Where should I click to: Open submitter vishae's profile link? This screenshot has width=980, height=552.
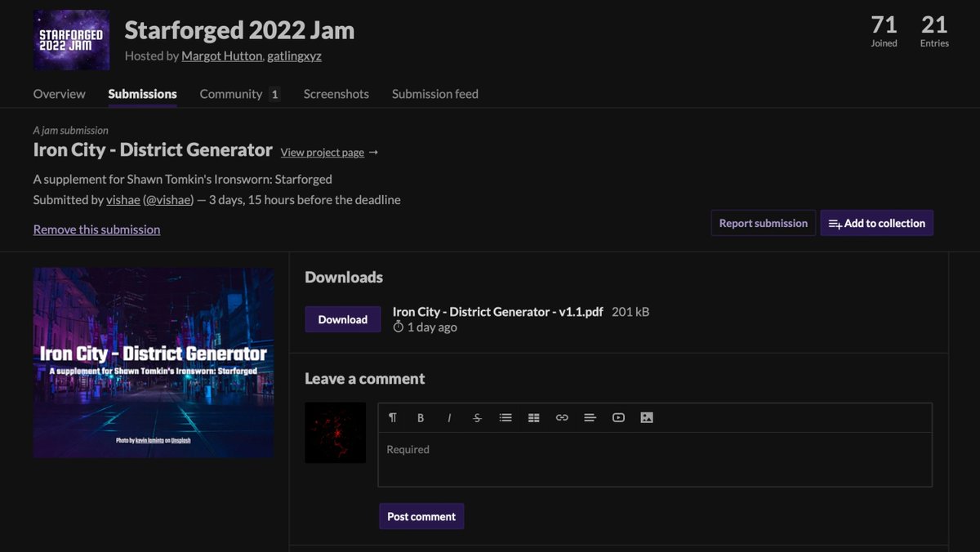pyautogui.click(x=123, y=200)
